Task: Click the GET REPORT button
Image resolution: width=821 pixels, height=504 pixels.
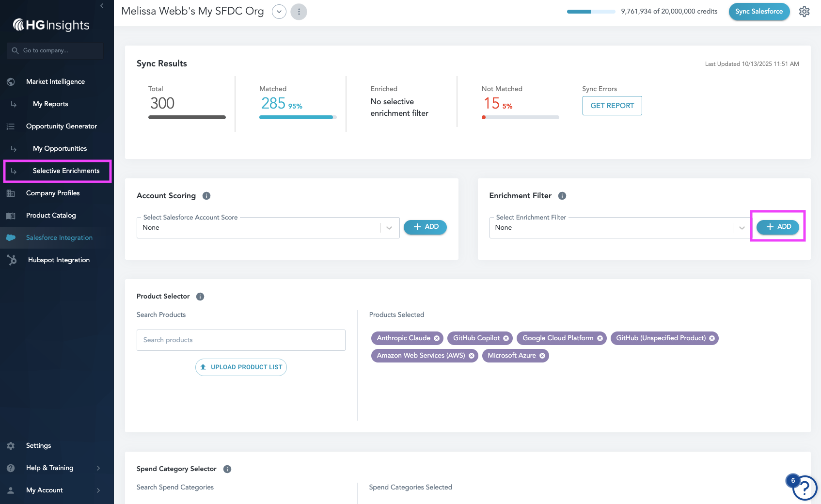Action: coord(612,106)
